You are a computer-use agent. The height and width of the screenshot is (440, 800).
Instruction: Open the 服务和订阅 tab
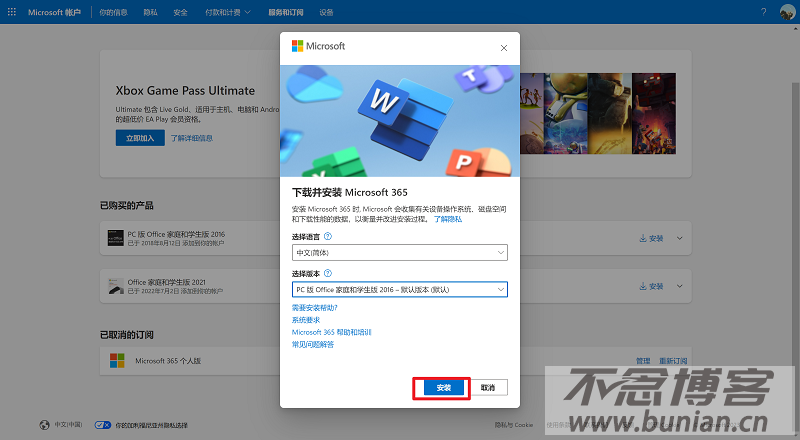point(286,12)
